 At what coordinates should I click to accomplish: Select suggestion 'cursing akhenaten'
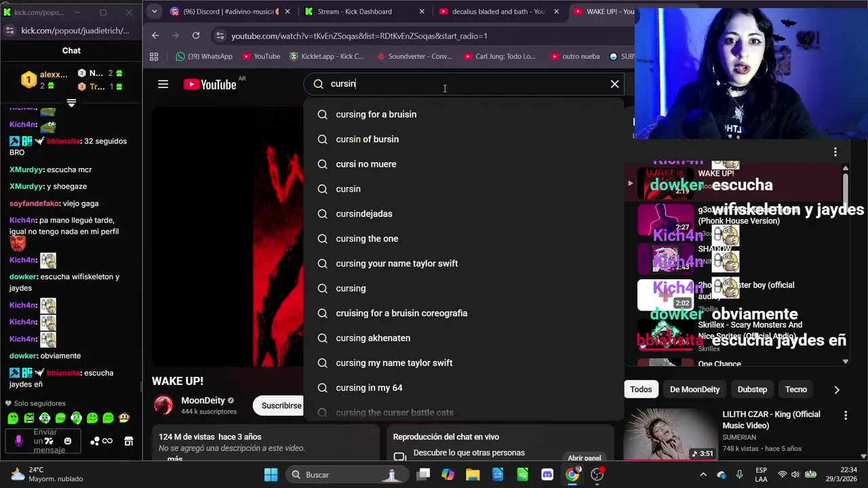click(463, 338)
